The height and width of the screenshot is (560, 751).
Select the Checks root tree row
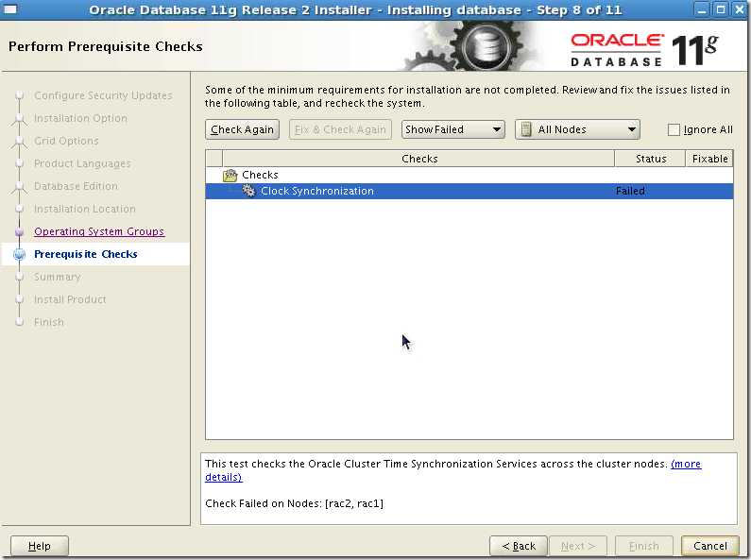point(469,176)
